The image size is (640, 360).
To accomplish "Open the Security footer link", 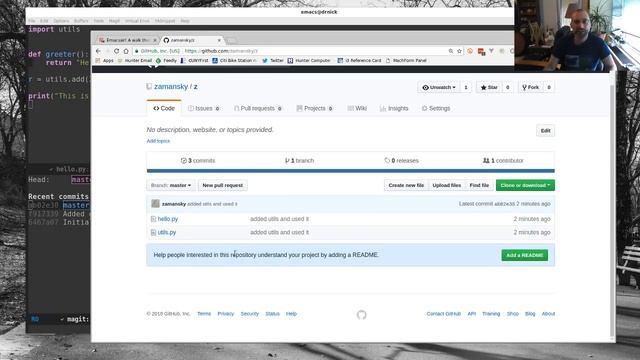I will (250, 314).
